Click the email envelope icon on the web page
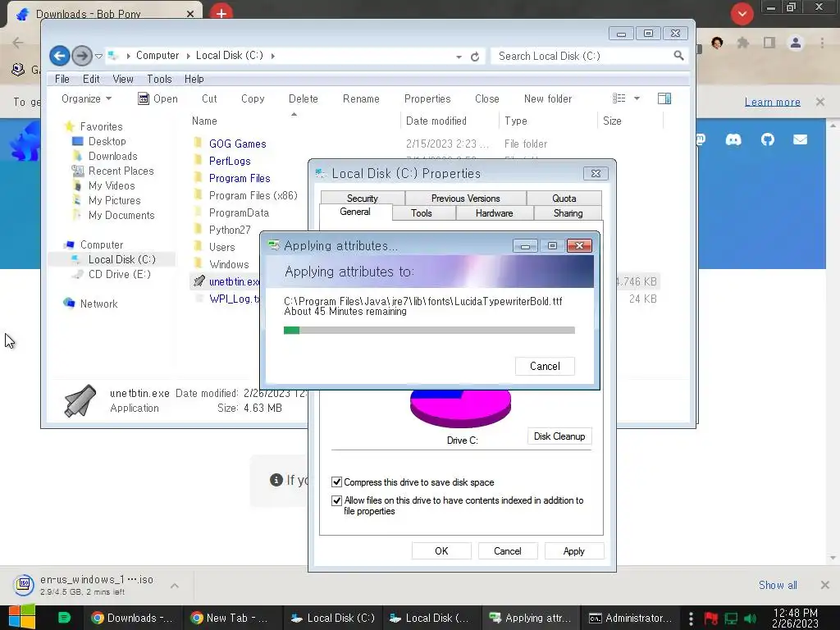 pos(801,139)
